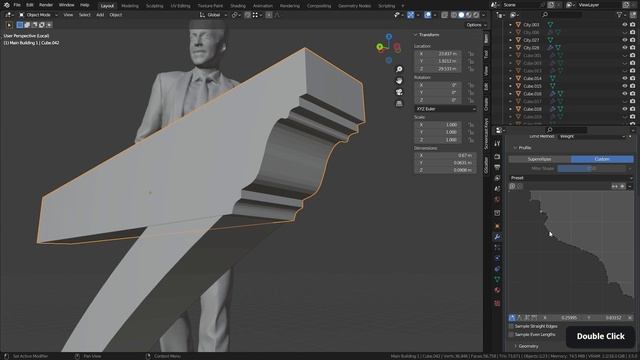The height and width of the screenshot is (360, 640).
Task: Open the Material properties tab icon
Action: tap(497, 290)
